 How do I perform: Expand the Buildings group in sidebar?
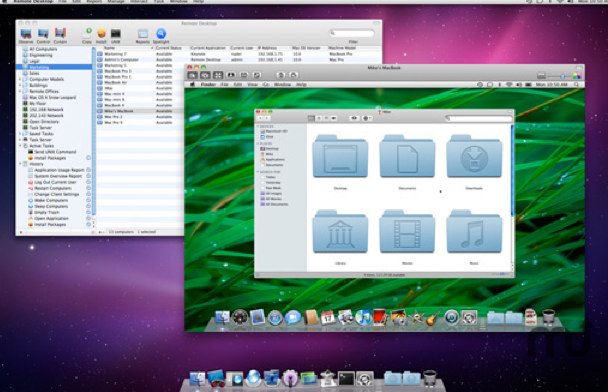point(20,85)
